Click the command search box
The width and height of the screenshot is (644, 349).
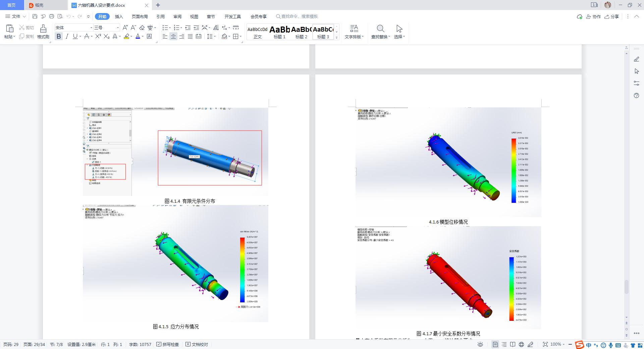point(297,16)
